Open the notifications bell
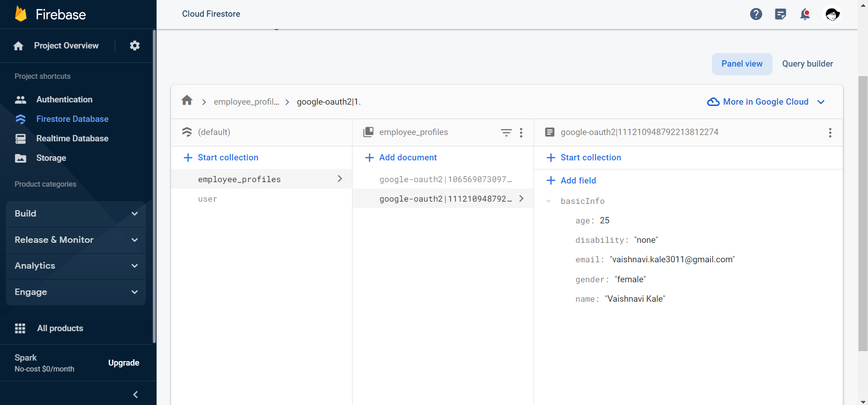The height and width of the screenshot is (405, 868). pyautogui.click(x=805, y=14)
